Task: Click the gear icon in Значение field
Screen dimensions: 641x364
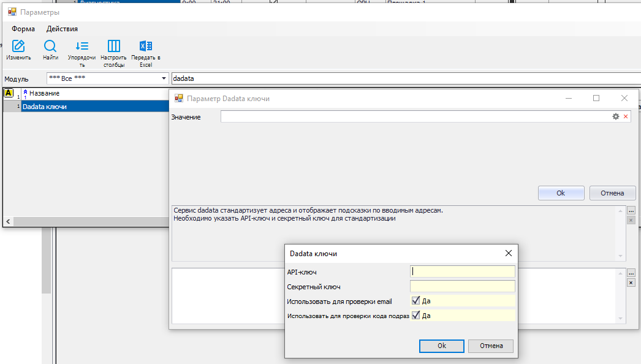Action: click(x=616, y=116)
